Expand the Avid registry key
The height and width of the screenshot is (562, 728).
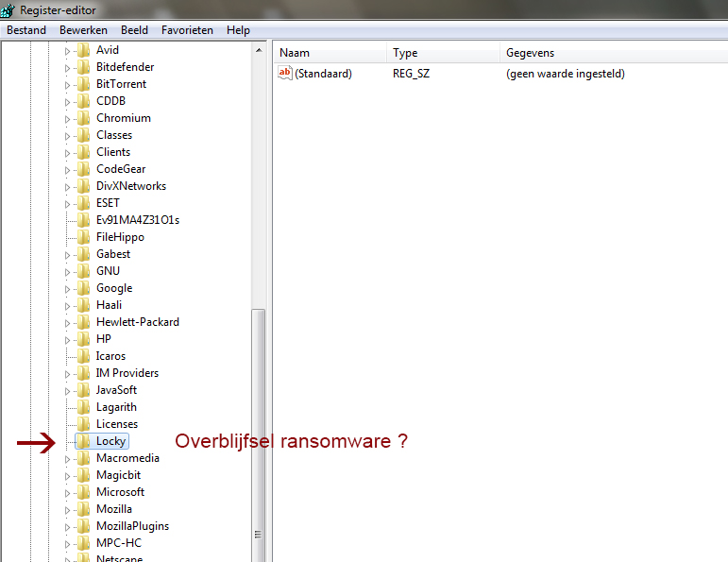pos(67,51)
